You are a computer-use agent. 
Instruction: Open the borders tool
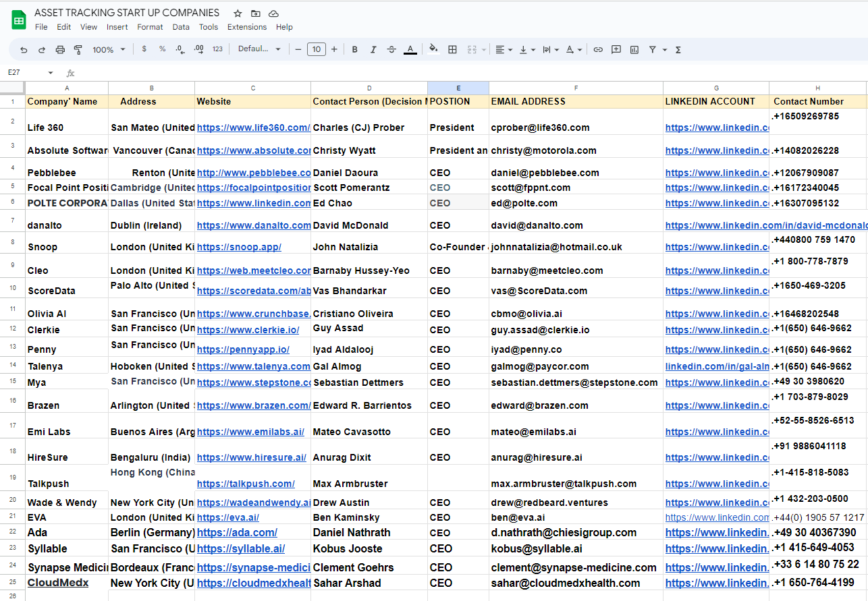[x=453, y=49]
